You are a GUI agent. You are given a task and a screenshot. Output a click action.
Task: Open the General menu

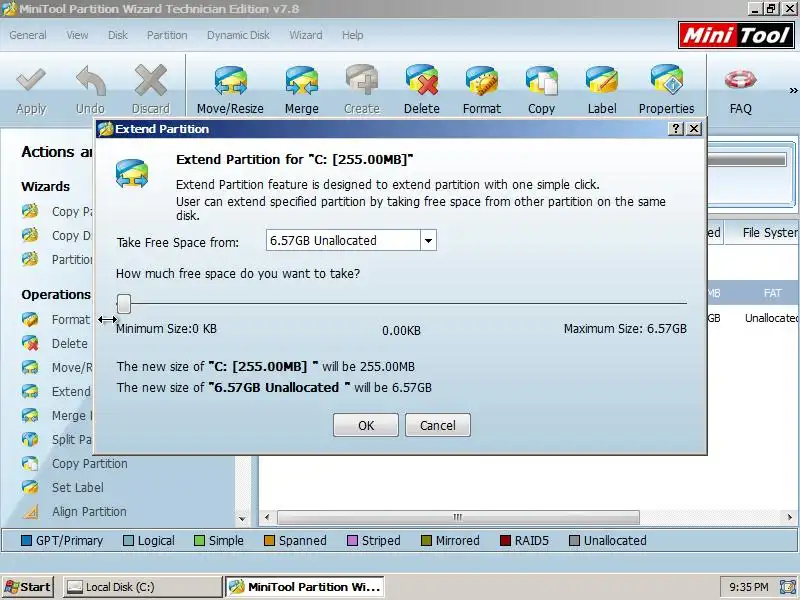[x=28, y=35]
